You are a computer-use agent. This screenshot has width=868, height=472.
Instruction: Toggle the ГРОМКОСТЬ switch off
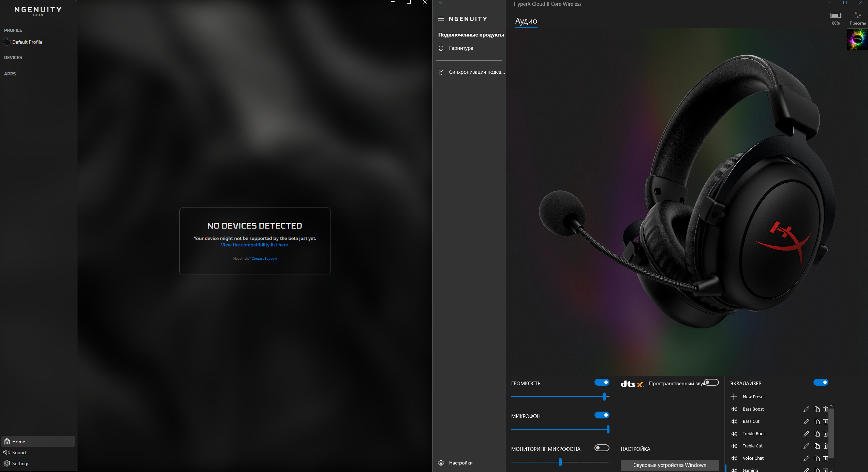[602, 382]
